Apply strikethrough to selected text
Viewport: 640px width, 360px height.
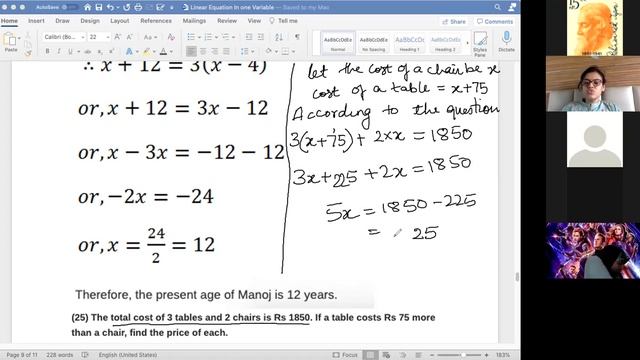pos(87,52)
